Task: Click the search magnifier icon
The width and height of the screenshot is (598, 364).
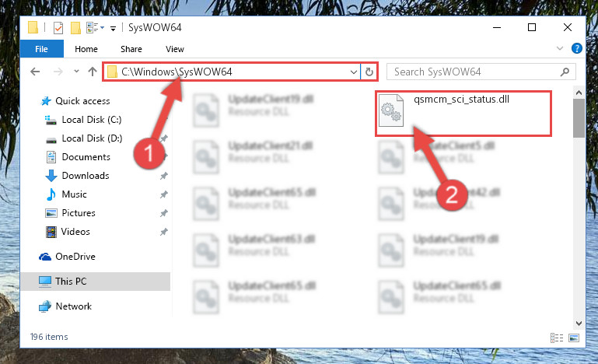Action: pyautogui.click(x=565, y=72)
